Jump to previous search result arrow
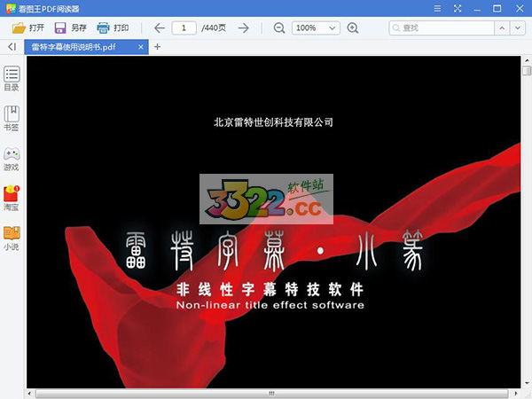This screenshot has height=399, width=532. (x=502, y=27)
